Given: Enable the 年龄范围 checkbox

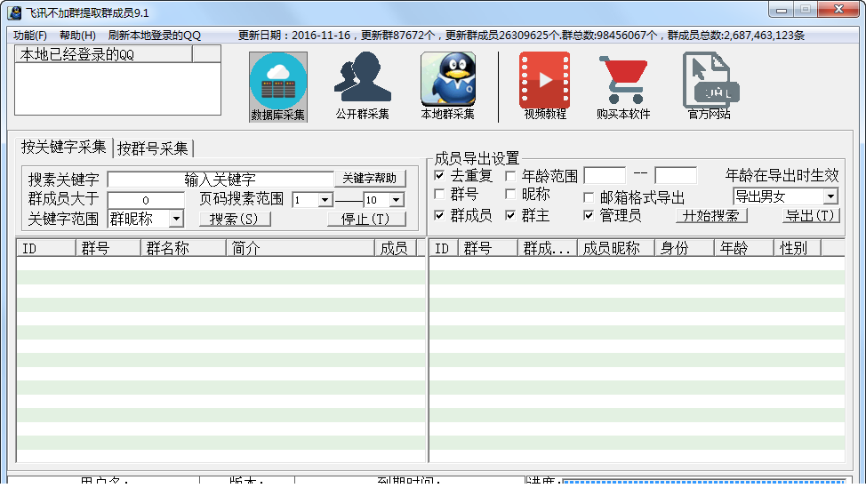Looking at the screenshot, I should [510, 175].
